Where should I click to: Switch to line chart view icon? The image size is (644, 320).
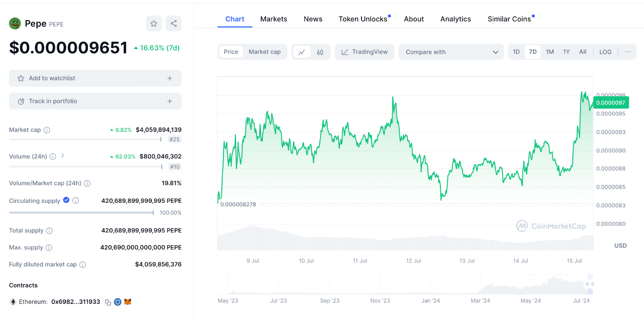301,52
